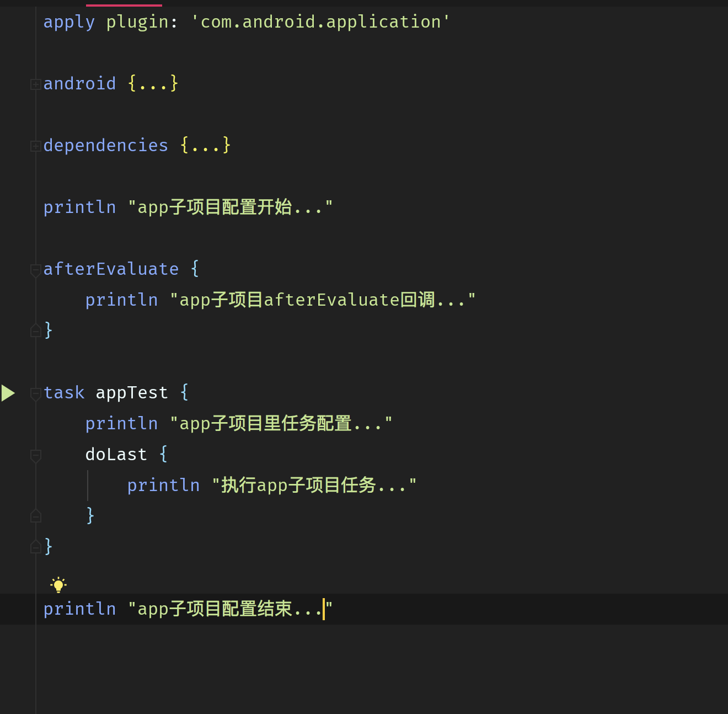Click println inside the doLast block
Viewport: 728px width, 714px height.
[x=164, y=486]
